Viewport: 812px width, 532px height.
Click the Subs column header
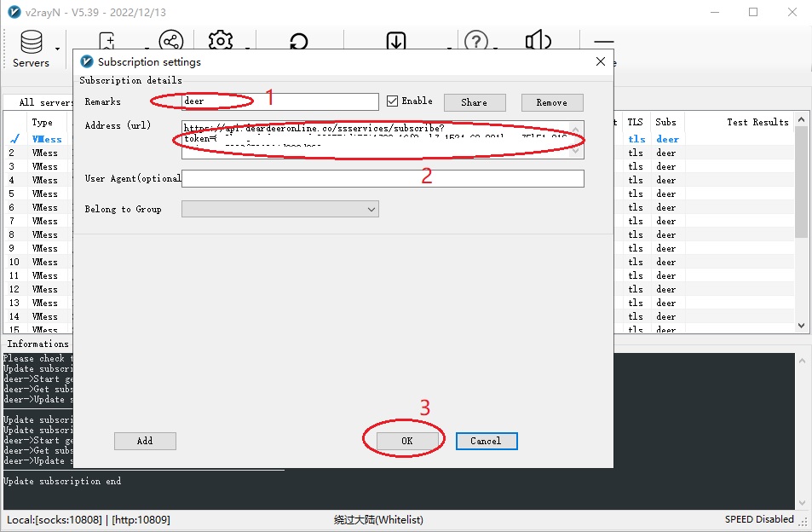pyautogui.click(x=665, y=122)
